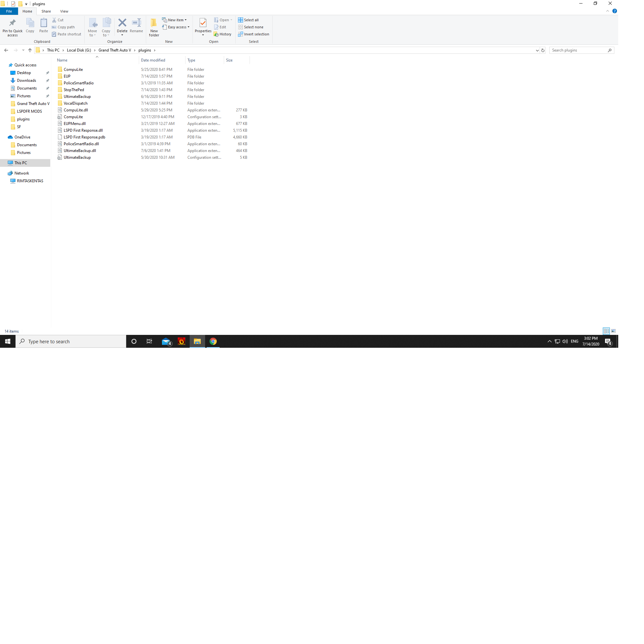The width and height of the screenshot is (644, 644).
Task: Sort files by Date modified column
Action: 153,60
